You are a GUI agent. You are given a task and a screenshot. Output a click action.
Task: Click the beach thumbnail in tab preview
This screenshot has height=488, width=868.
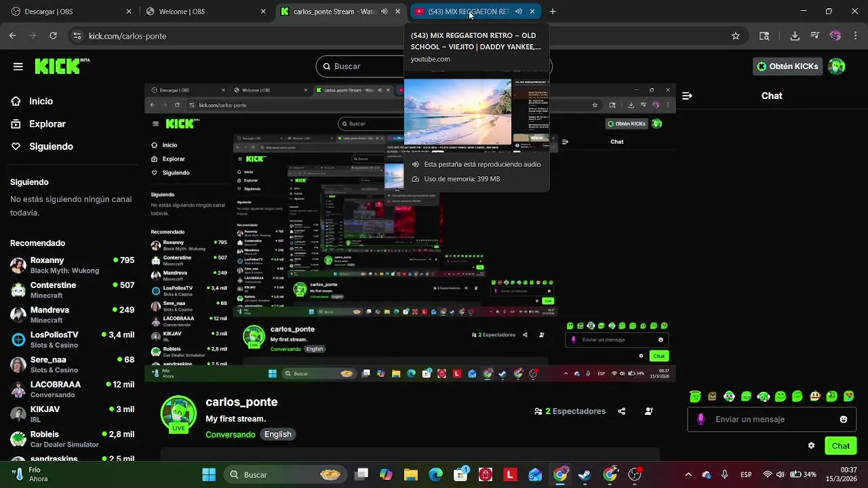point(458,112)
